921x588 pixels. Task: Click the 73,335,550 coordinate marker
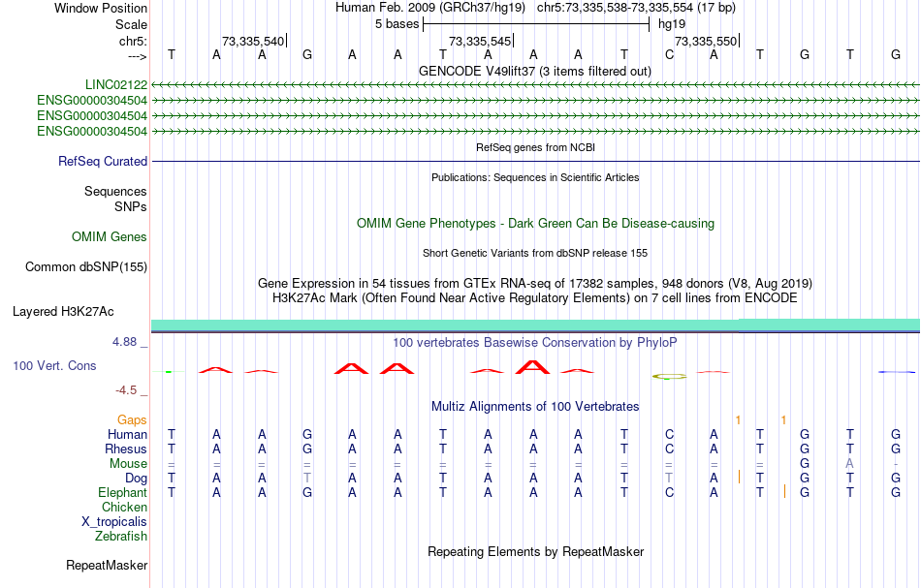[706, 41]
